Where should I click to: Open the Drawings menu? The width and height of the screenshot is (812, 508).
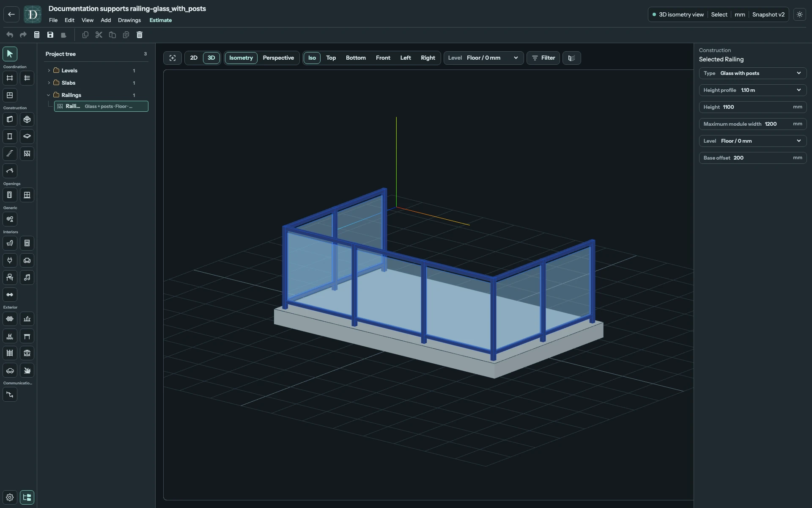[129, 20]
